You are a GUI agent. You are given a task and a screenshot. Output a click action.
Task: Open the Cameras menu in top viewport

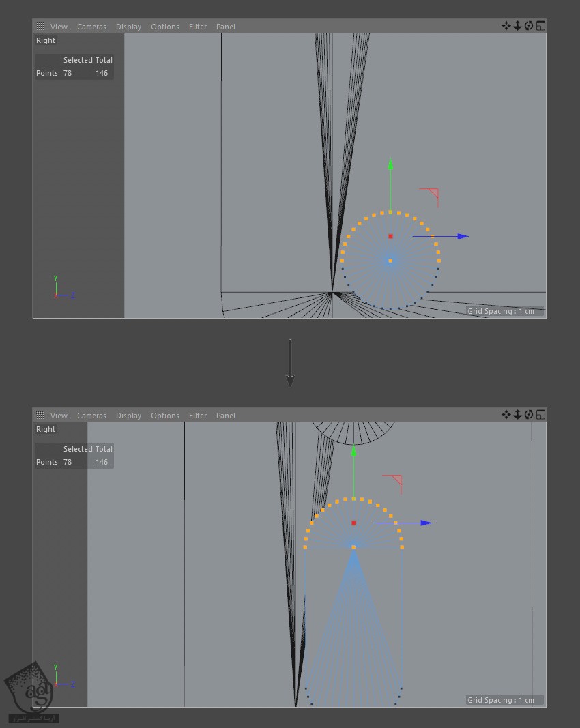click(91, 27)
